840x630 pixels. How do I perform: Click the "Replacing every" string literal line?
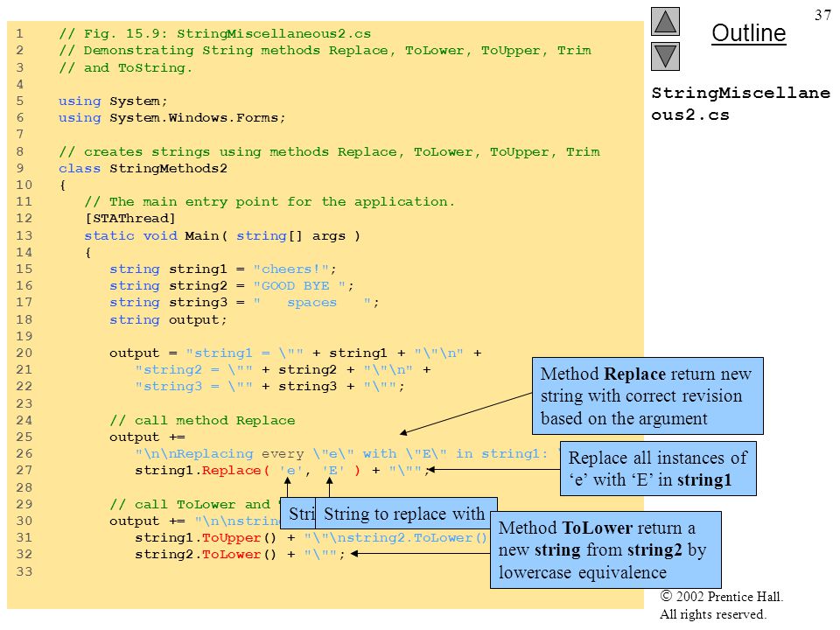pos(347,454)
